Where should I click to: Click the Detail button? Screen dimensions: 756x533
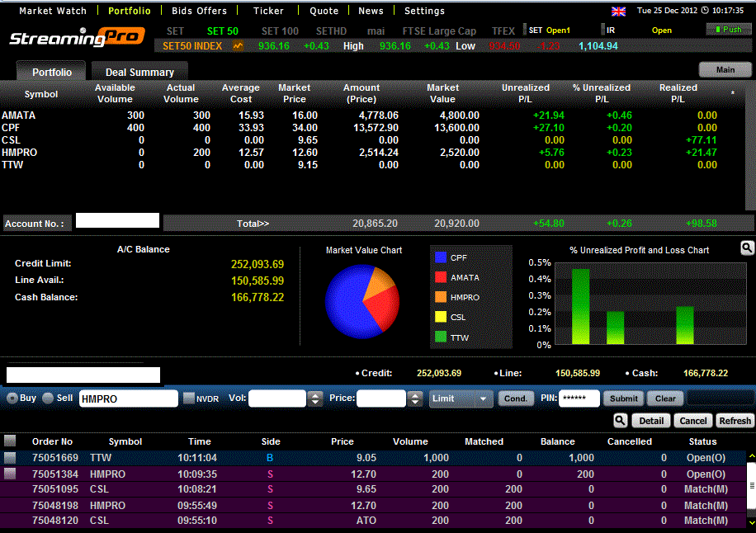[x=651, y=421]
